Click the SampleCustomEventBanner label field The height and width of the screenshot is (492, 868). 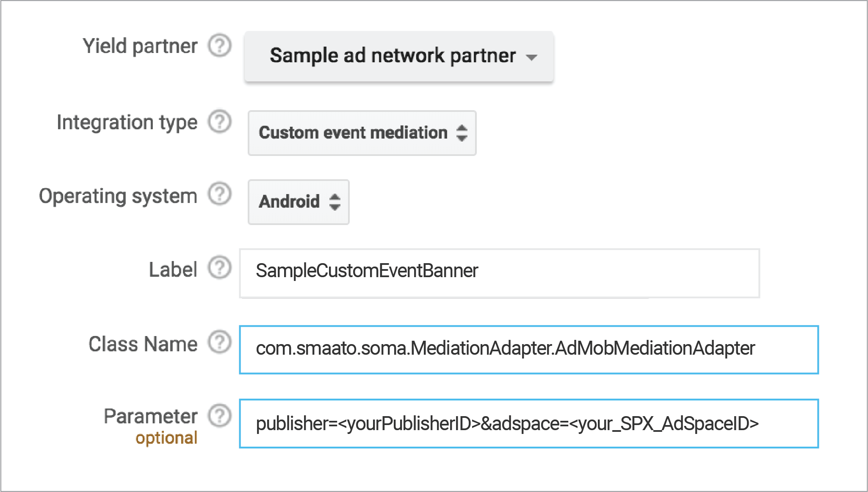coord(500,273)
